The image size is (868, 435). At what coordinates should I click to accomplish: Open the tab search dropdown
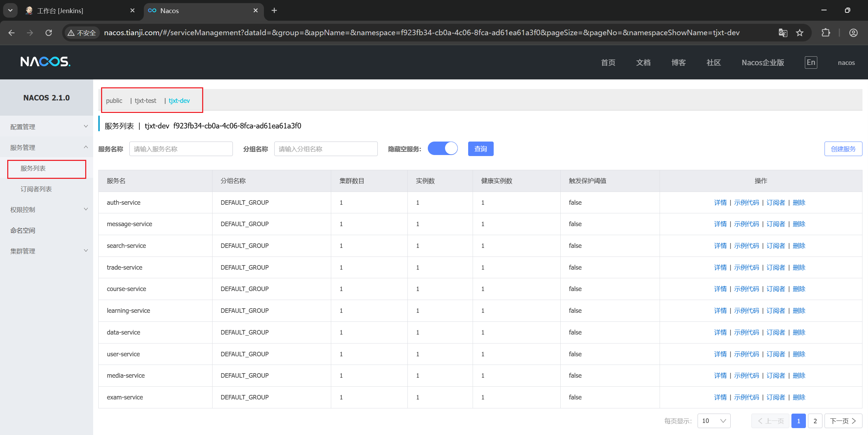pos(10,10)
